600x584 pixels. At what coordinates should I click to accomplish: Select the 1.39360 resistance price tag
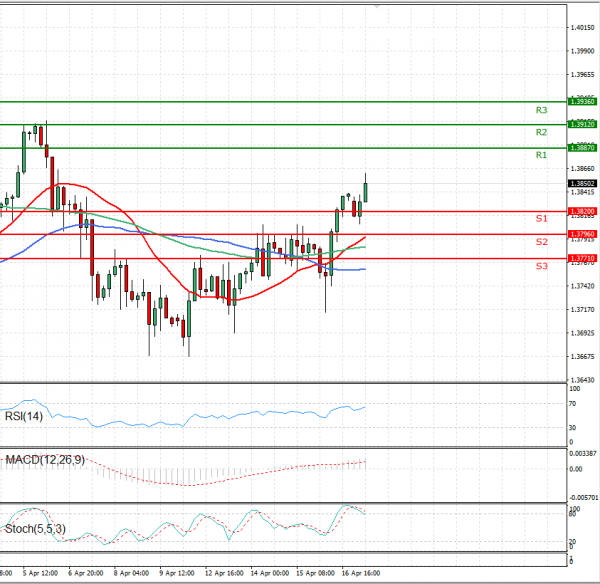click(582, 101)
